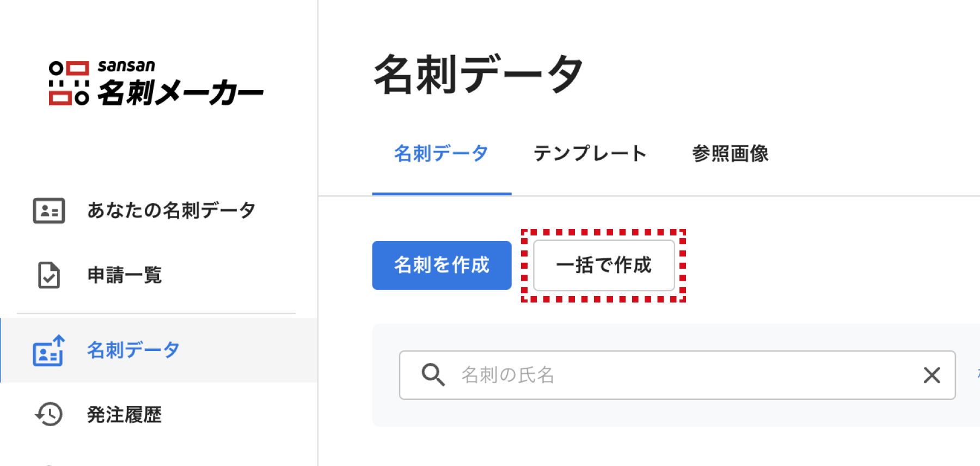980x466 pixels.
Task: Go to 申請一覧 text label in sidebar
Action: [125, 275]
